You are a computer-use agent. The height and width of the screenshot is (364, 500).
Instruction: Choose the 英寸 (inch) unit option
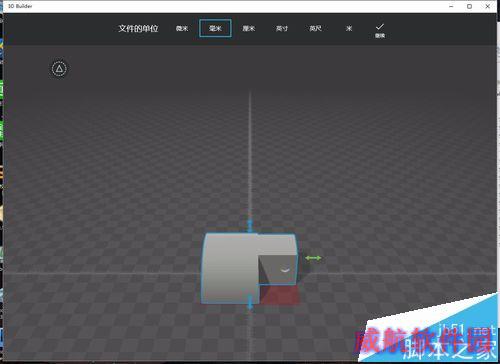282,29
